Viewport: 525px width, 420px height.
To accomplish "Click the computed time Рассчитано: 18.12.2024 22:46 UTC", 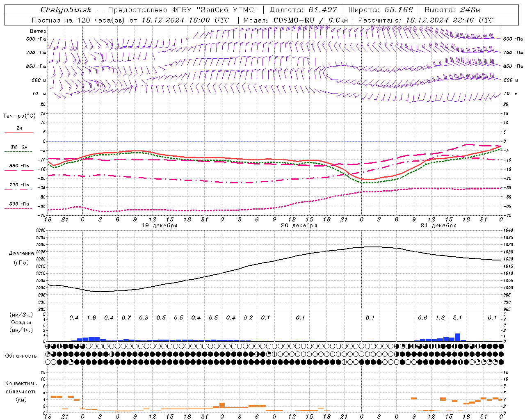I will tap(426, 20).
